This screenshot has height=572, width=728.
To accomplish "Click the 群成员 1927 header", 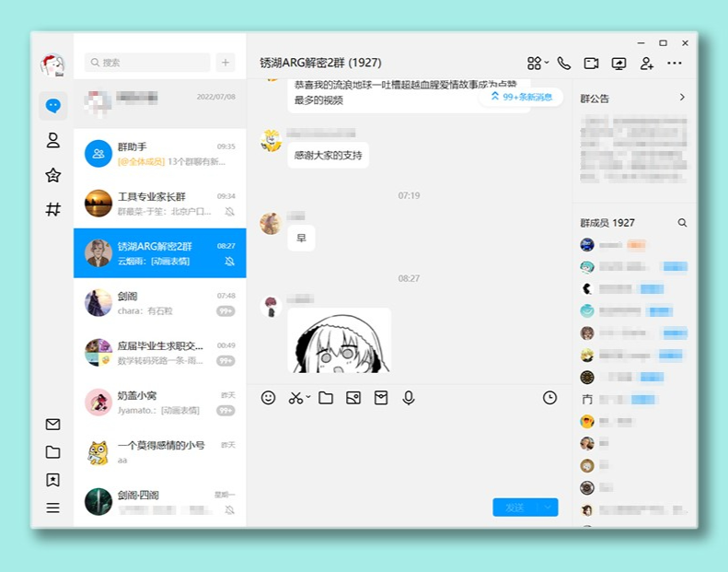I will 607,223.
